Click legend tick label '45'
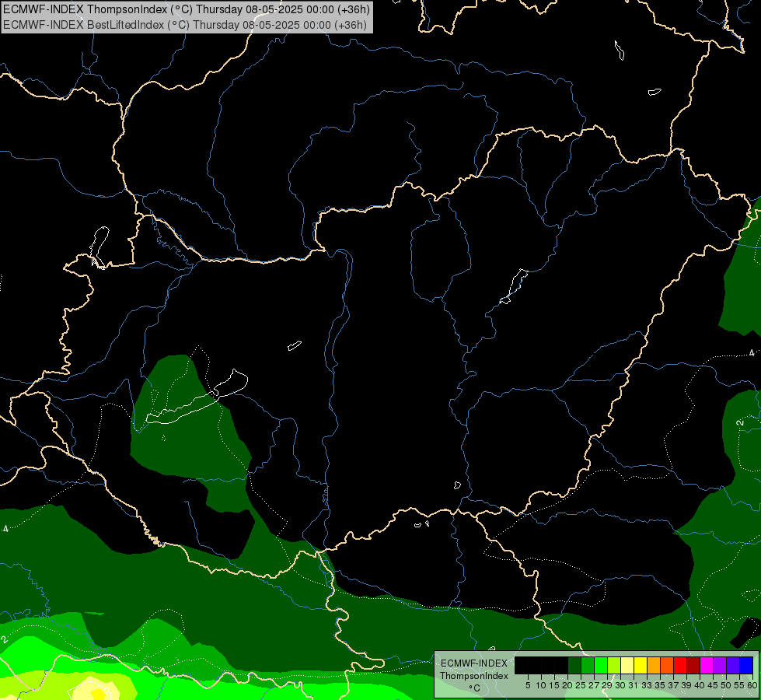 point(713,685)
